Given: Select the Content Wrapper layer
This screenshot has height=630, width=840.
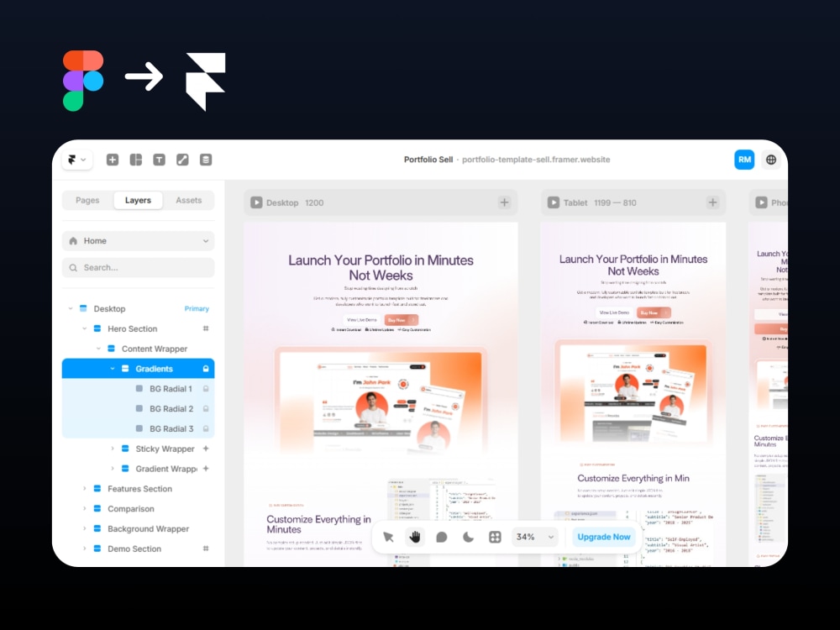Looking at the screenshot, I should coord(139,349).
